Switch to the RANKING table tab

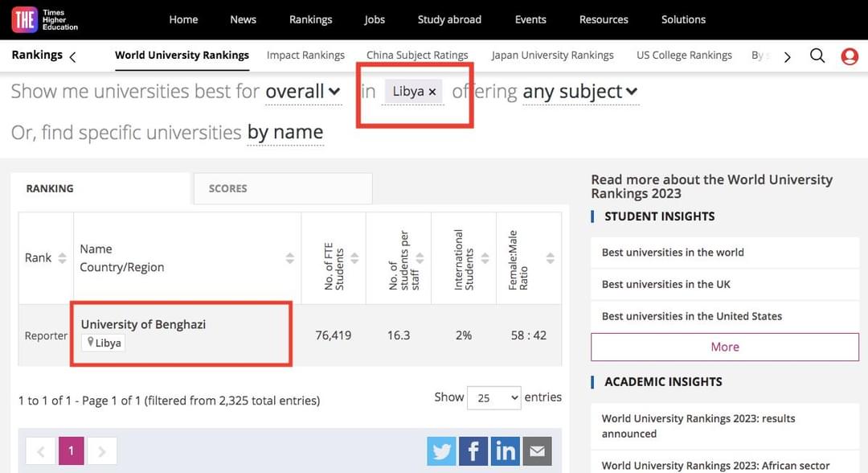100,188
